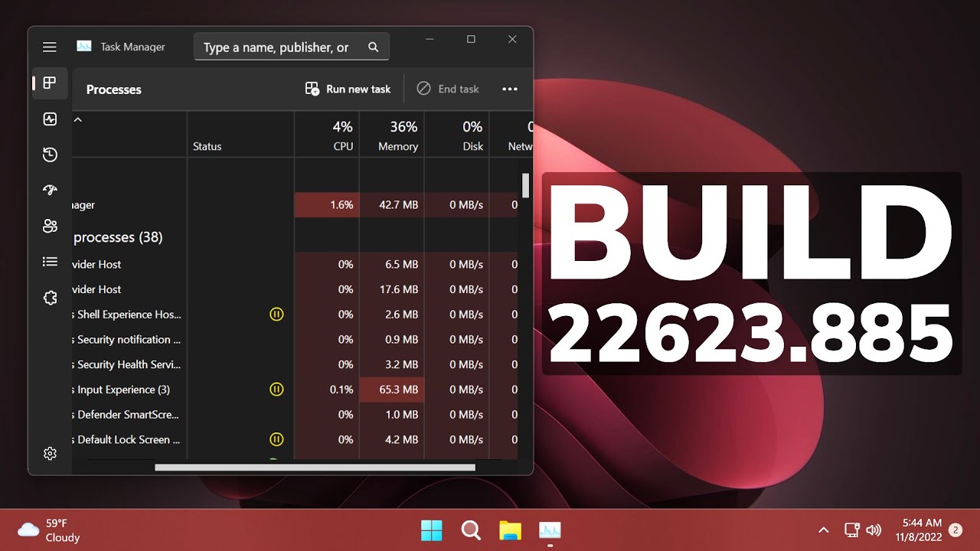Image resolution: width=980 pixels, height=551 pixels.
Task: Open the Performance page from sidebar
Action: tap(50, 119)
